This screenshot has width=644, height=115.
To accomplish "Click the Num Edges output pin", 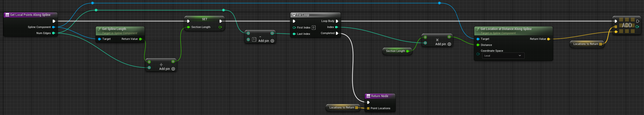I will pos(54,33).
